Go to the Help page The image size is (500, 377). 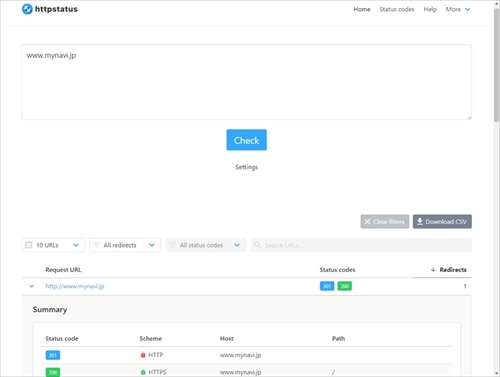point(430,9)
